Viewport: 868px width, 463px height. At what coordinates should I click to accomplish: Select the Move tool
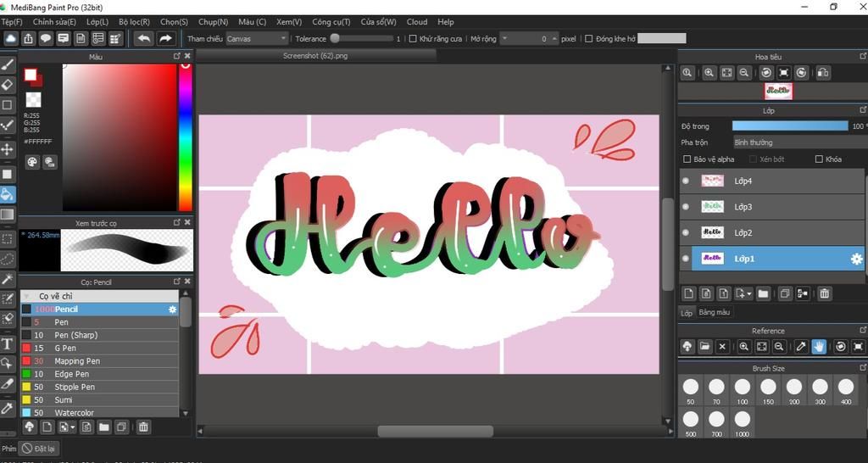point(7,149)
